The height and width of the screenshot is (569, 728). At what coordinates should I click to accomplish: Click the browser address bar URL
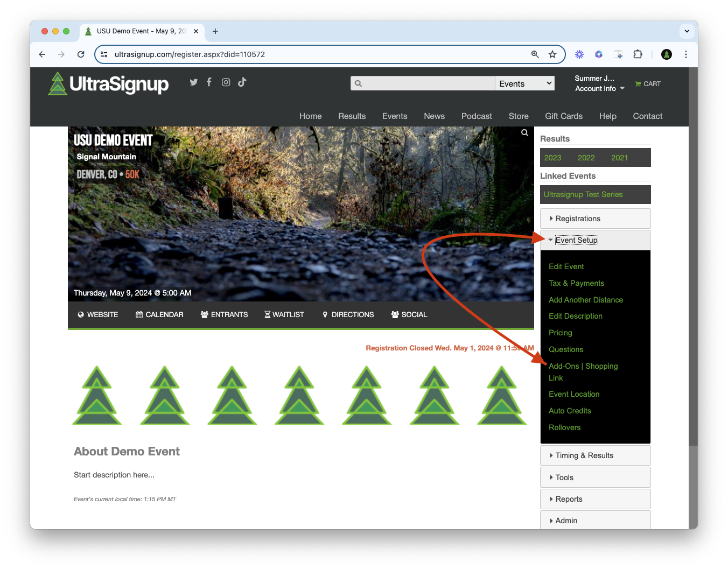click(190, 54)
